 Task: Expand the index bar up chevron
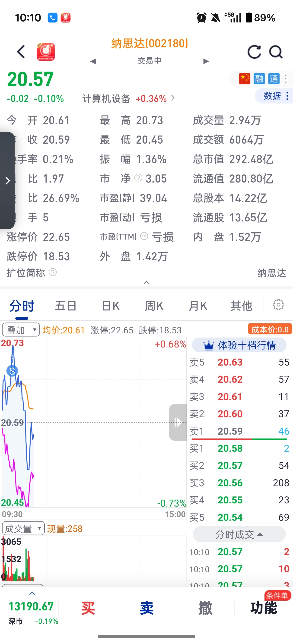point(32,593)
